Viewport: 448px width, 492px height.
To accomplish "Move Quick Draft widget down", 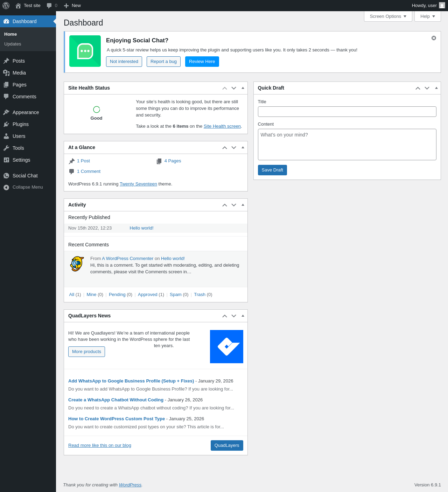I will 427,88.
